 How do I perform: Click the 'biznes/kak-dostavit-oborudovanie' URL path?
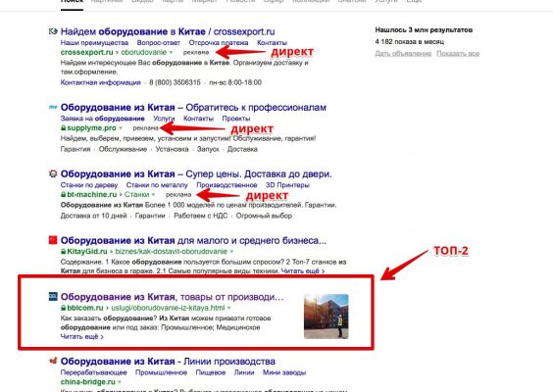click(x=171, y=252)
